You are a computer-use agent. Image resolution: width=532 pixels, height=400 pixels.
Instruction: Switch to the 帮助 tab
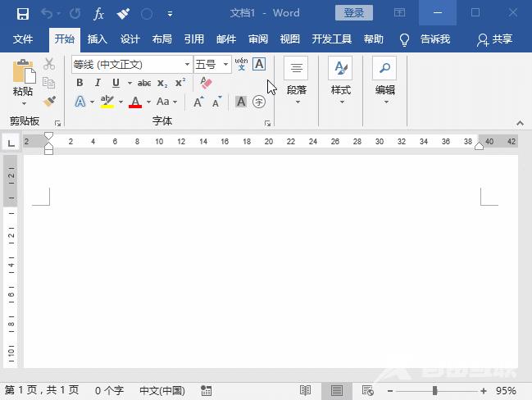[x=373, y=39]
